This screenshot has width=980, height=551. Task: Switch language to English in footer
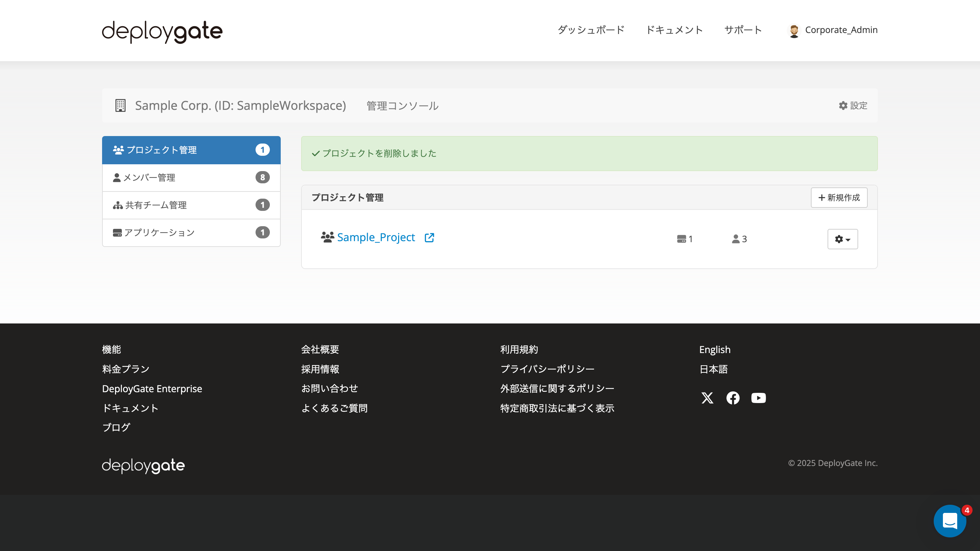(x=715, y=349)
